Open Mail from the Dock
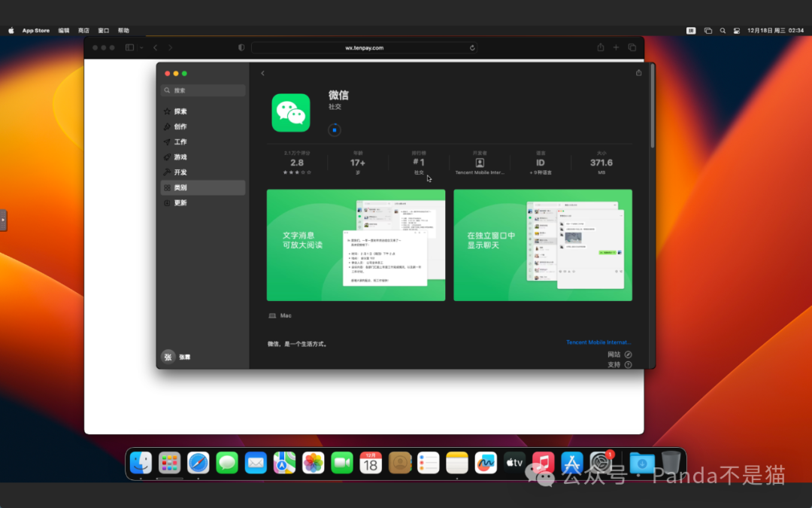812x508 pixels. [256, 463]
